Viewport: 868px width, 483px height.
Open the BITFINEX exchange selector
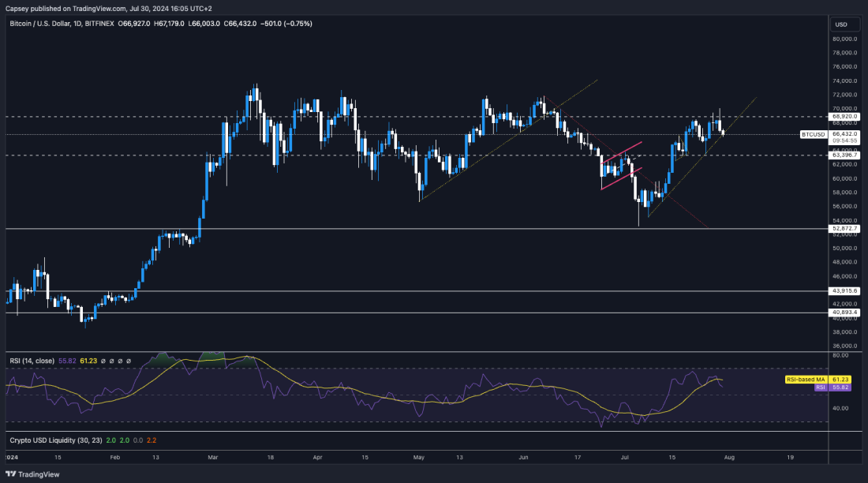pyautogui.click(x=99, y=24)
